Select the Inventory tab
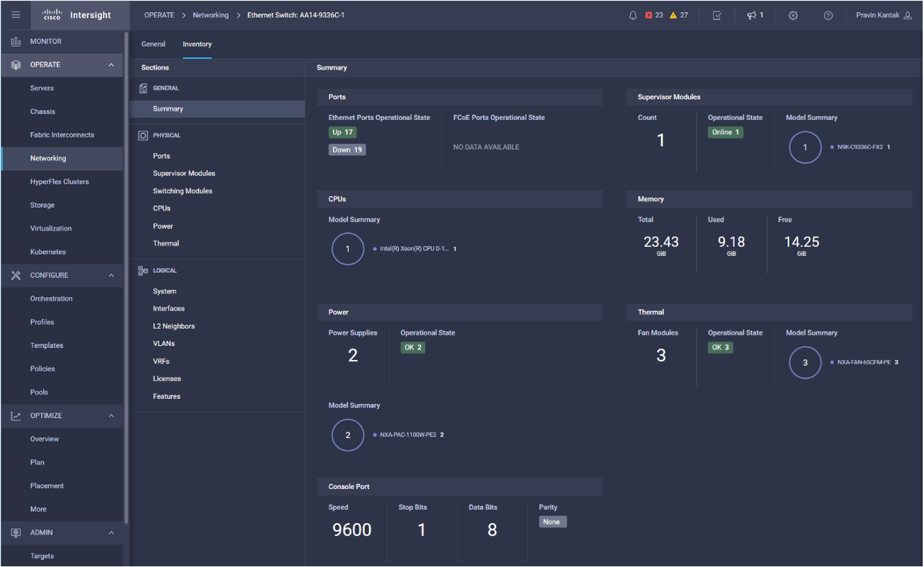This screenshot has width=924, height=567. click(x=197, y=43)
